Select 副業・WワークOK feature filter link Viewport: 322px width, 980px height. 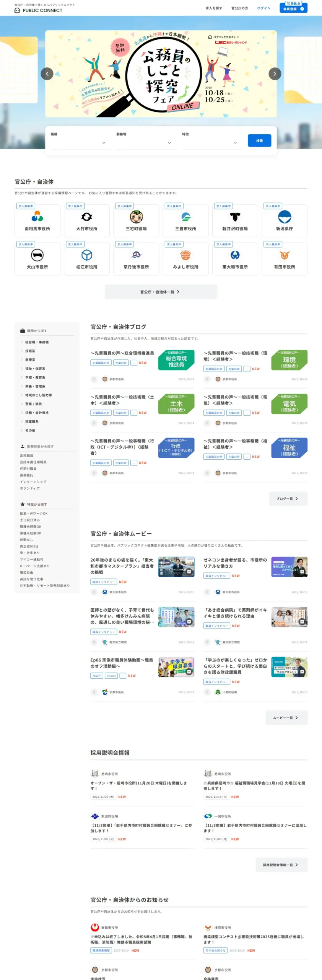tap(34, 514)
